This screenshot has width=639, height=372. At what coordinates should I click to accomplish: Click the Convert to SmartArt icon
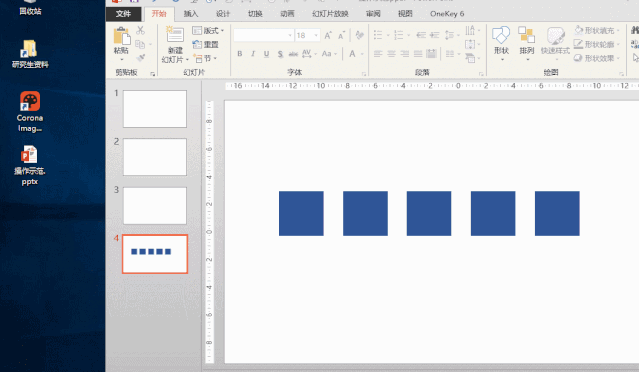tap(470, 58)
